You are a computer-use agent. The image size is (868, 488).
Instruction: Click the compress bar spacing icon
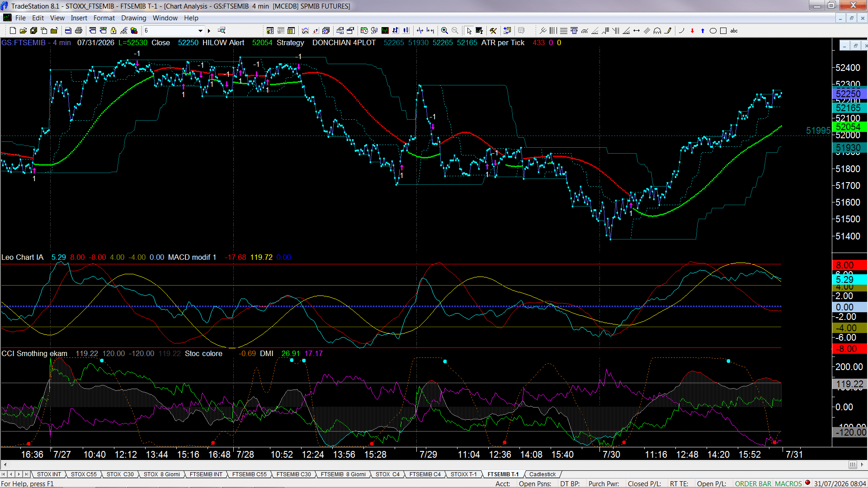pyautogui.click(x=420, y=31)
